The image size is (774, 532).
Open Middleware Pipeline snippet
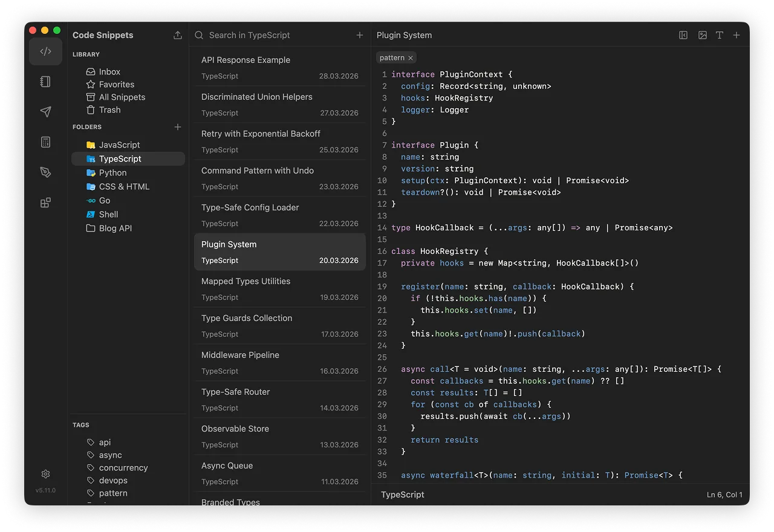tap(280, 363)
